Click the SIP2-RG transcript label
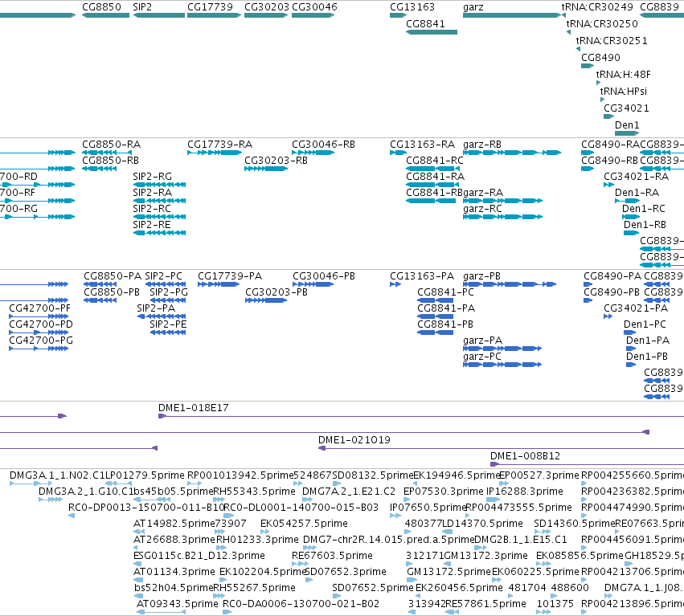The height and width of the screenshot is (616, 684). click(x=152, y=177)
